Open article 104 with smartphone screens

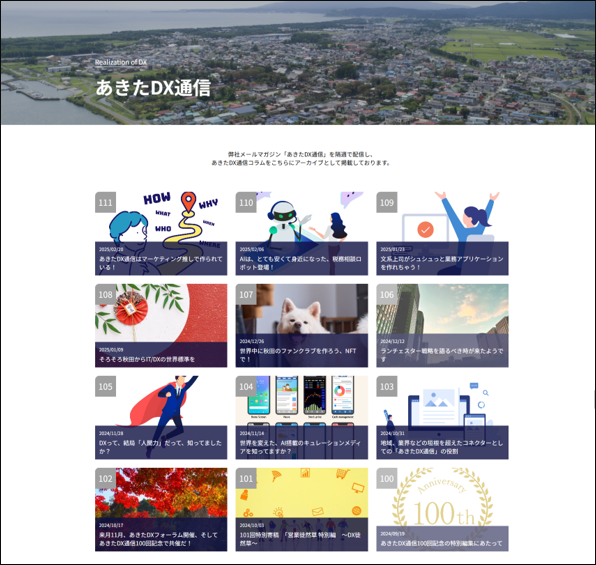pos(301,417)
